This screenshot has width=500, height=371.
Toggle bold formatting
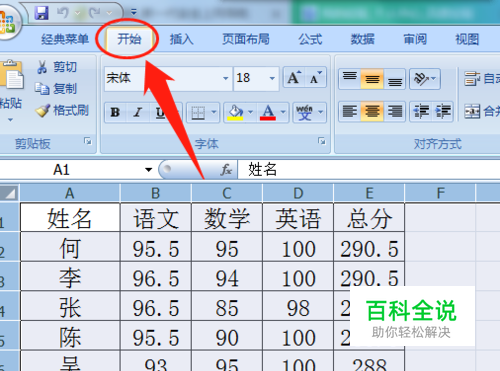tap(115, 113)
